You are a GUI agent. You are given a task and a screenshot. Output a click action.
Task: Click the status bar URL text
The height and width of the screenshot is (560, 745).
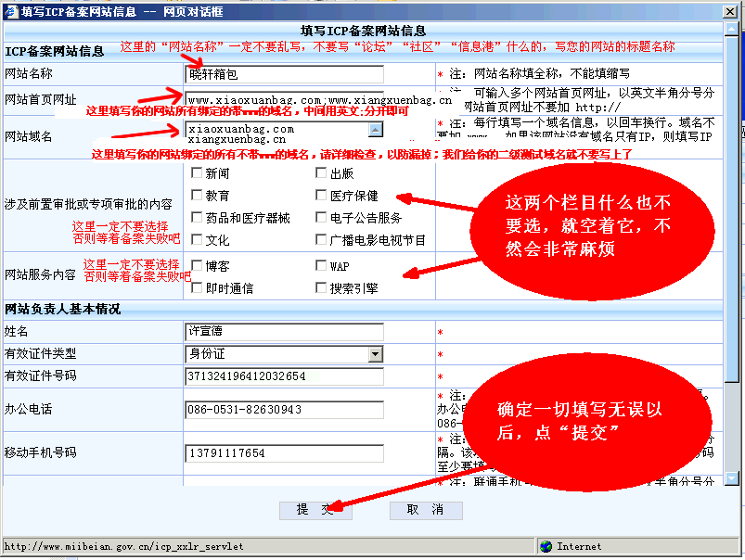click(x=123, y=547)
